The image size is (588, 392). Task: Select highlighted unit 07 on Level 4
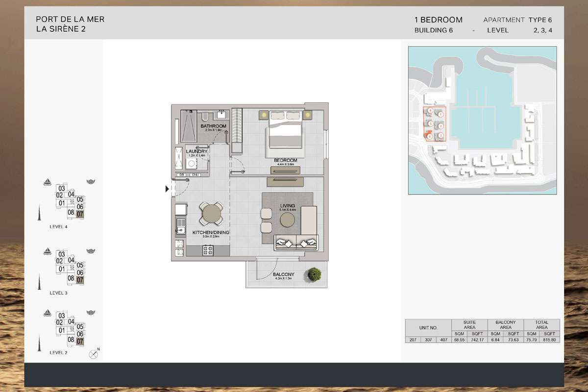80,214
